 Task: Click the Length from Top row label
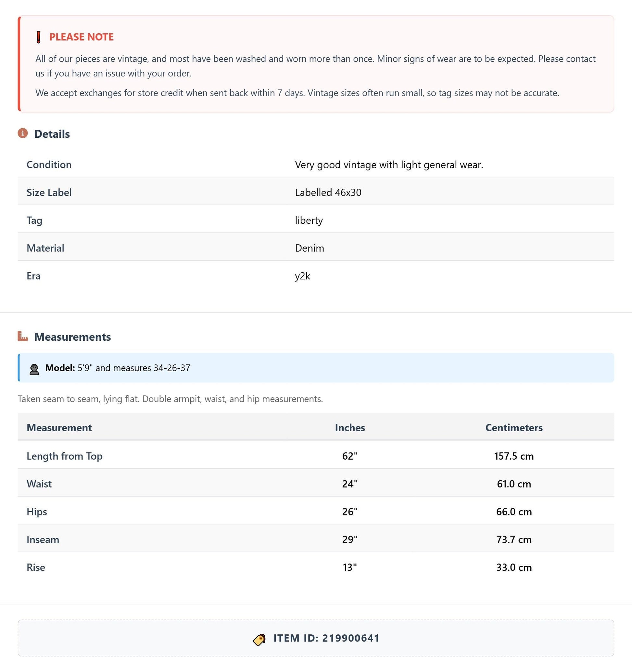65,456
